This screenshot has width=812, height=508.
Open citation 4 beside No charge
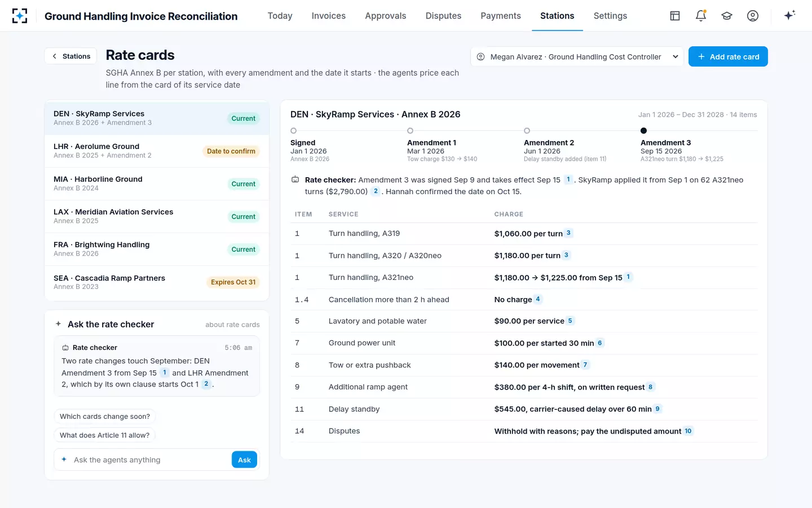click(538, 299)
